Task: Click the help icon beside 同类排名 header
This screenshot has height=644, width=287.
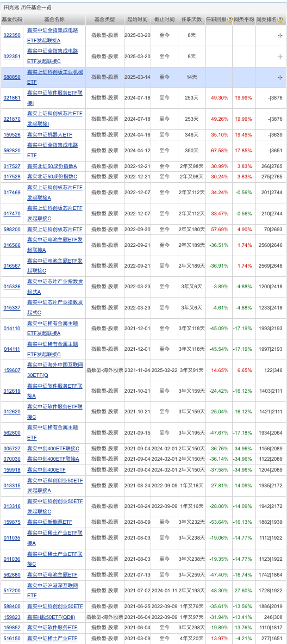Action: (279, 19)
